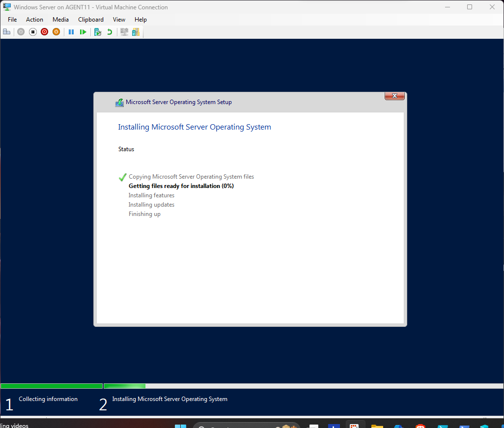
Task: Create a checkpoint using toolbar icon
Action: point(98,32)
